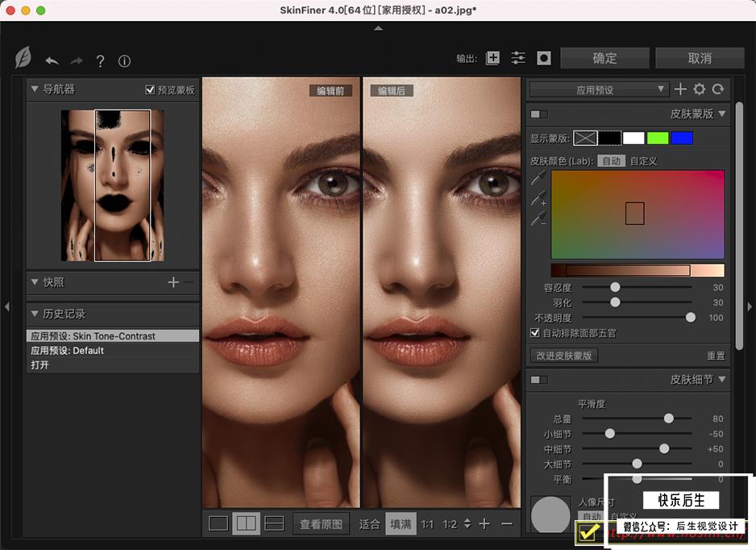Viewport: 756px width, 550px height.
Task: Collapse the 导航器 panel
Action: coord(34,89)
